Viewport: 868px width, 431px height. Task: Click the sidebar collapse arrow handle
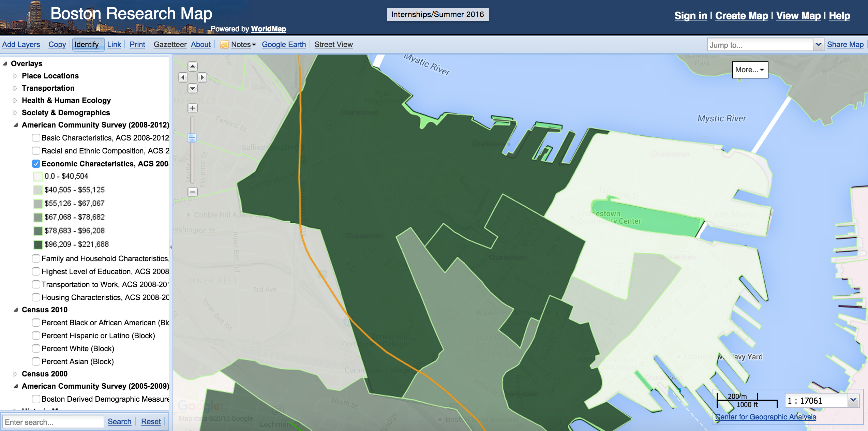171,247
